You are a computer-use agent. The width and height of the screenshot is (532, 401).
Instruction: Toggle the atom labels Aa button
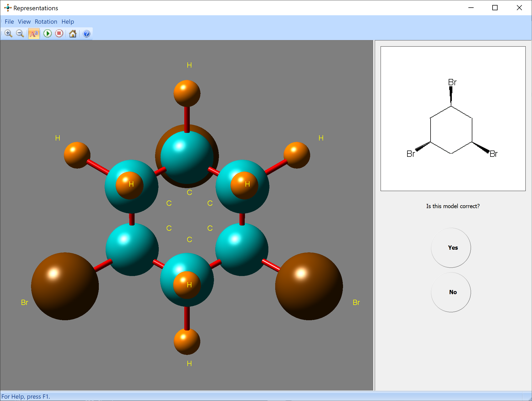[34, 34]
